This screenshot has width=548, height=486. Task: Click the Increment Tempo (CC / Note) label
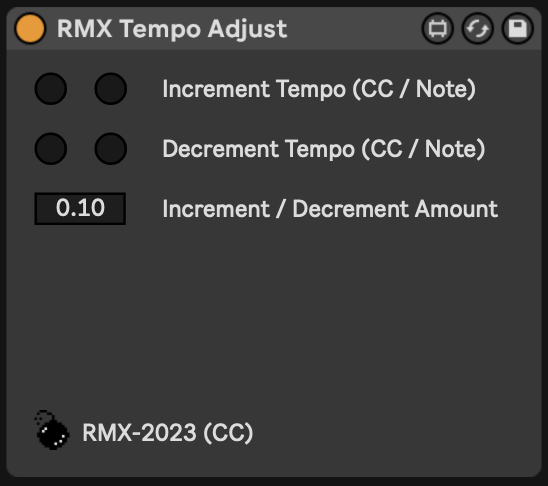click(x=319, y=89)
